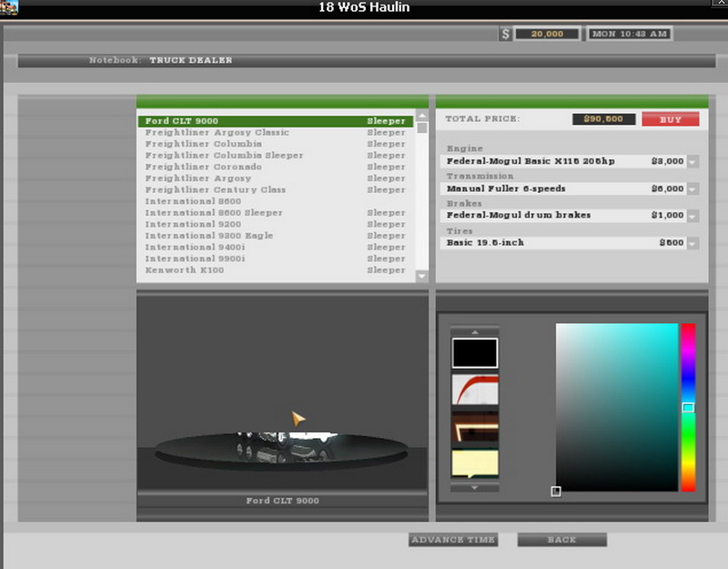728x569 pixels.
Task: Click the truck list scroll-down arrow
Action: 421,275
